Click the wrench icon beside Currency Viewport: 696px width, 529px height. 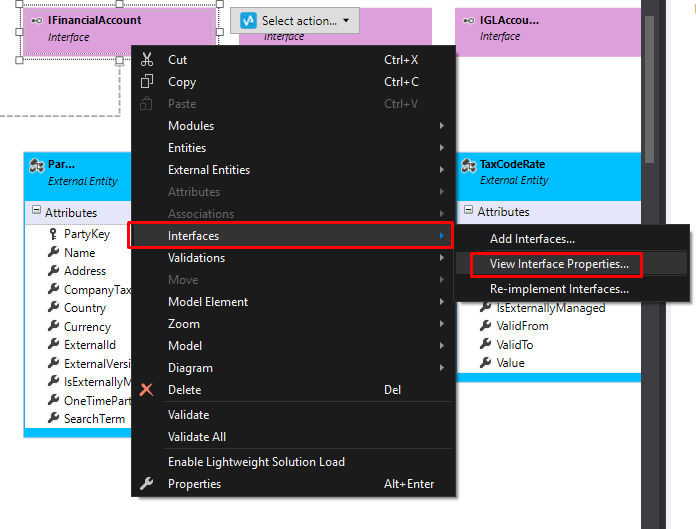[53, 326]
